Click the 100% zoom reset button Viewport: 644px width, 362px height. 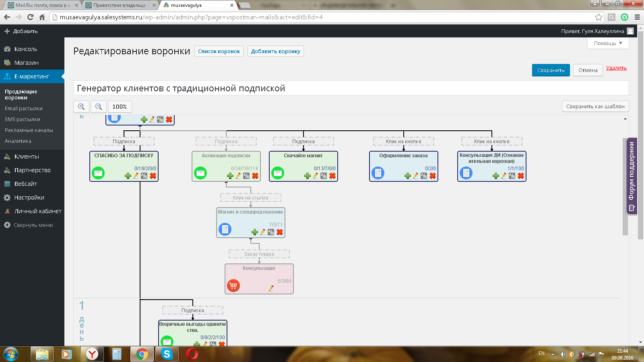coord(120,107)
